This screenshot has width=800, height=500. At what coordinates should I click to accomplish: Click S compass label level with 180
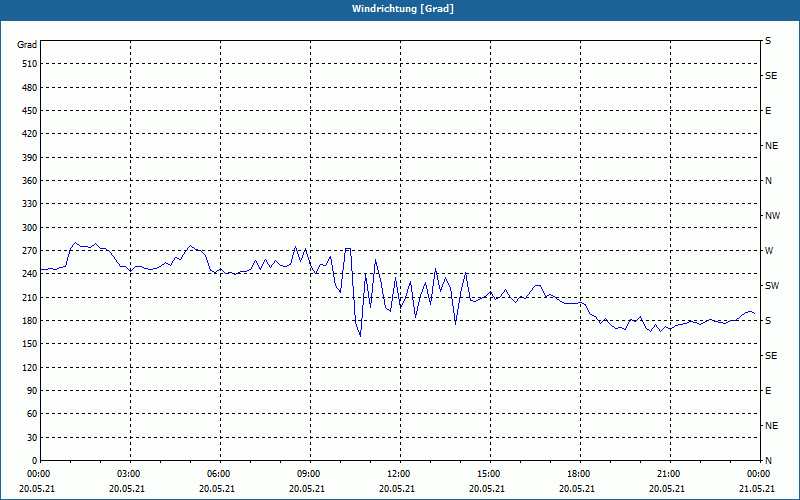click(x=768, y=321)
